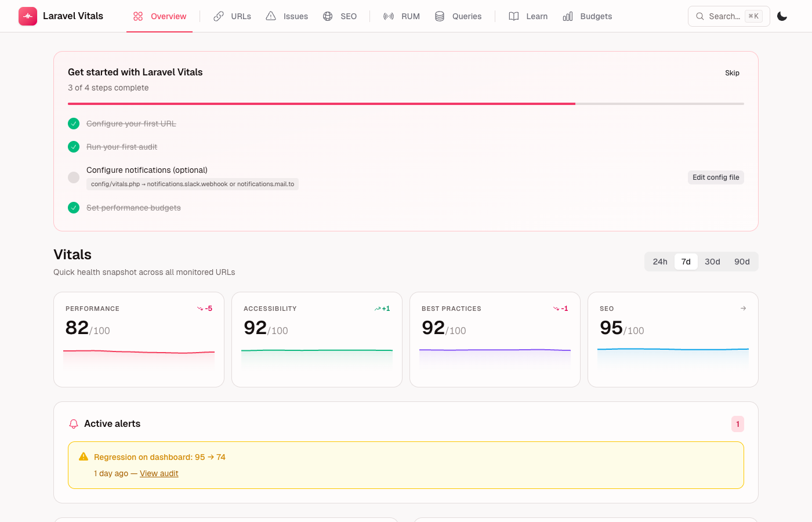Click the SEO sparkline chart

tap(673, 360)
